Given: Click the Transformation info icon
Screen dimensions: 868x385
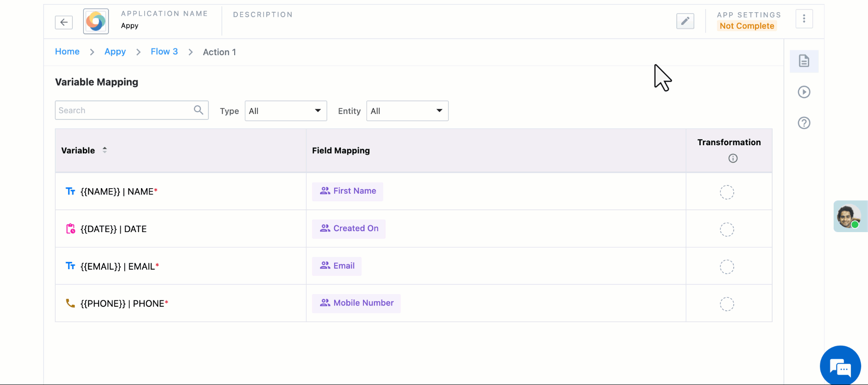Looking at the screenshot, I should point(733,158).
